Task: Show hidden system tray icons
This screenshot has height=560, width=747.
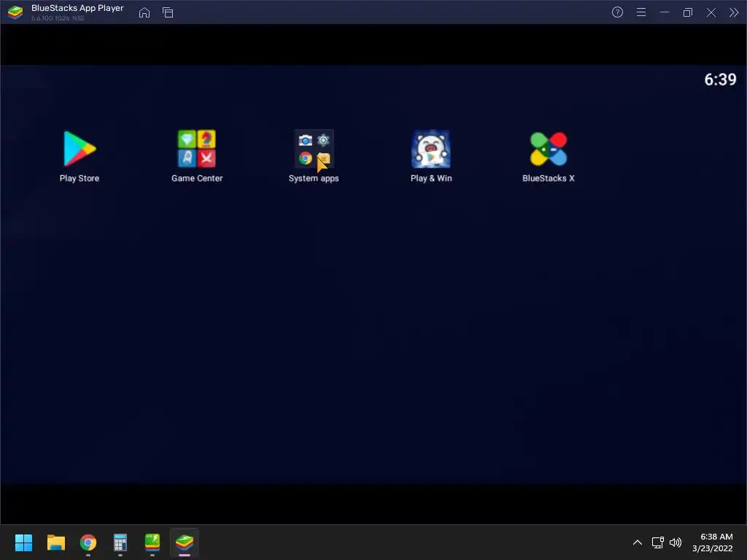Action: 638,542
